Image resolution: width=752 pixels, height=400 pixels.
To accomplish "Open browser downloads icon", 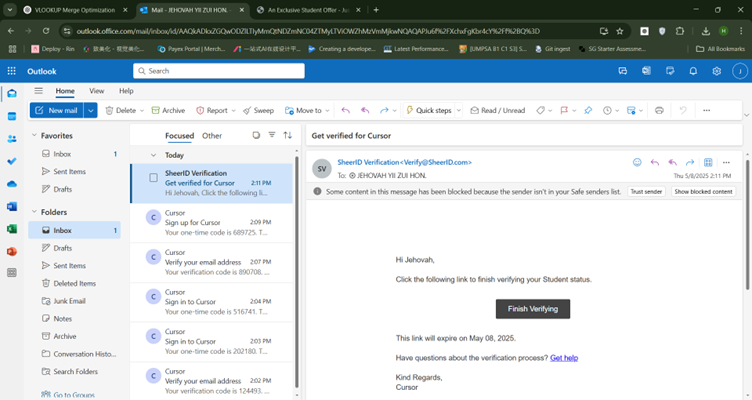I will click(705, 31).
